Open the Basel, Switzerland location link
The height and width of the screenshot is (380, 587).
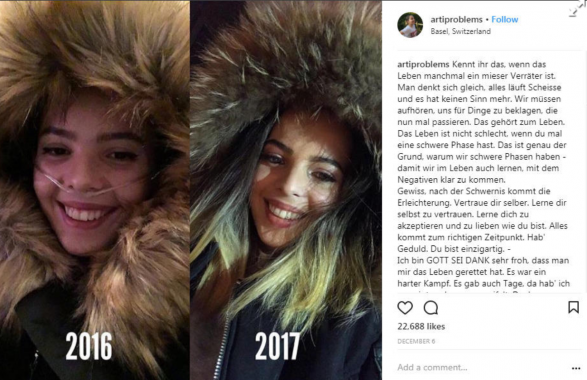click(x=460, y=31)
